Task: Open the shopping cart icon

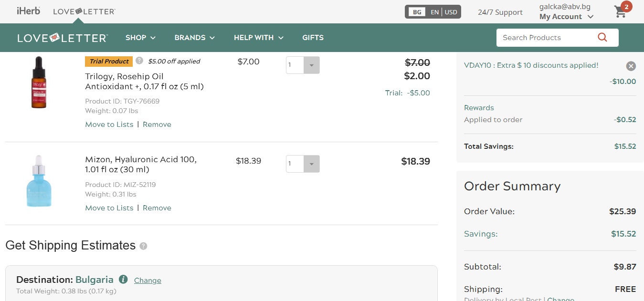Action: pos(621,12)
